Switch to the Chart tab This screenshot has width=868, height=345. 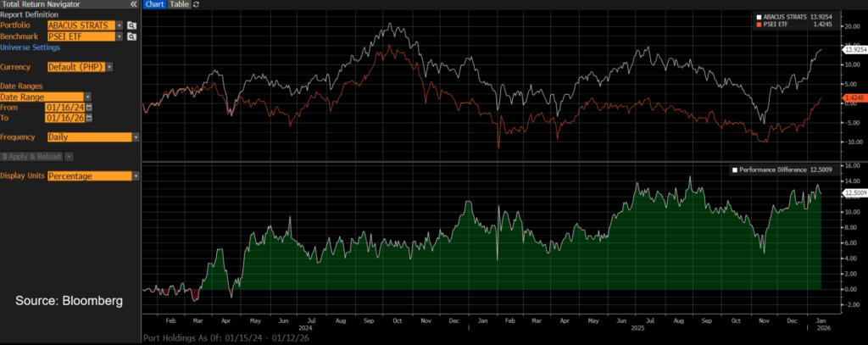tap(153, 4)
